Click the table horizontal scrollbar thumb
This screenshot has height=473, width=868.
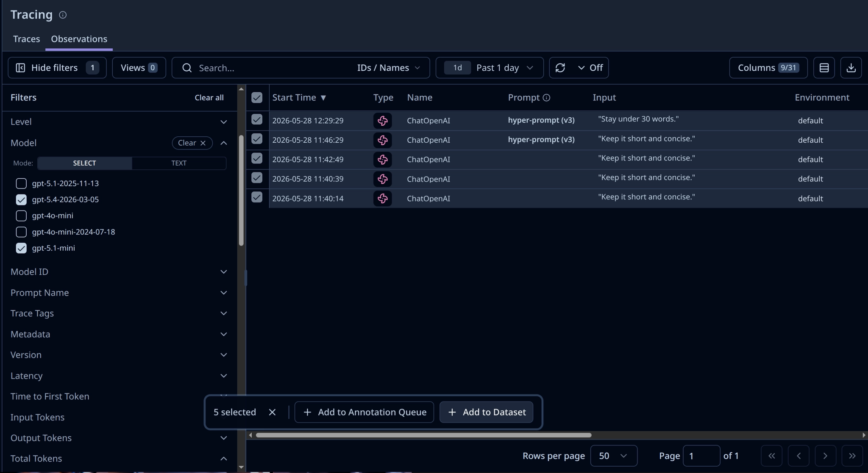(x=423, y=435)
